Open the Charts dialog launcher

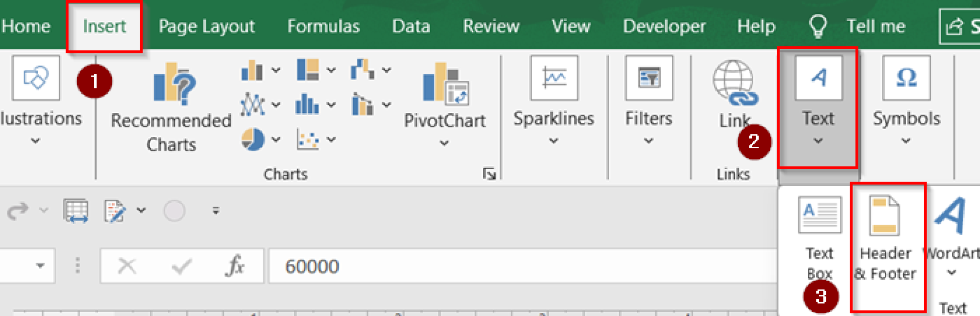coord(489,174)
